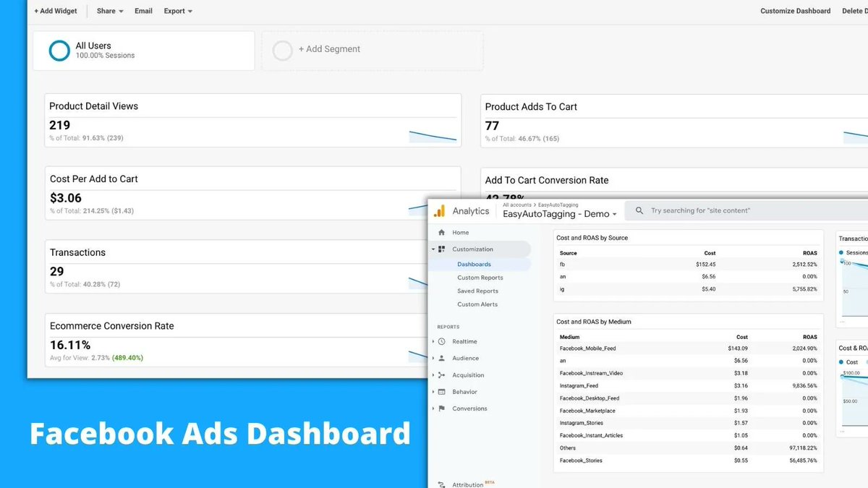868x488 pixels.
Task: Click the Cost and ROAS by Medium heading
Action: click(x=594, y=322)
